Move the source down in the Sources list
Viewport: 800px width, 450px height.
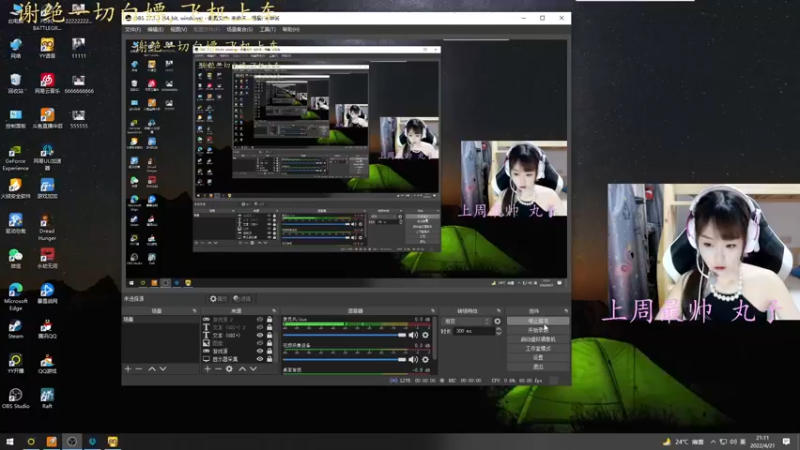[253, 368]
